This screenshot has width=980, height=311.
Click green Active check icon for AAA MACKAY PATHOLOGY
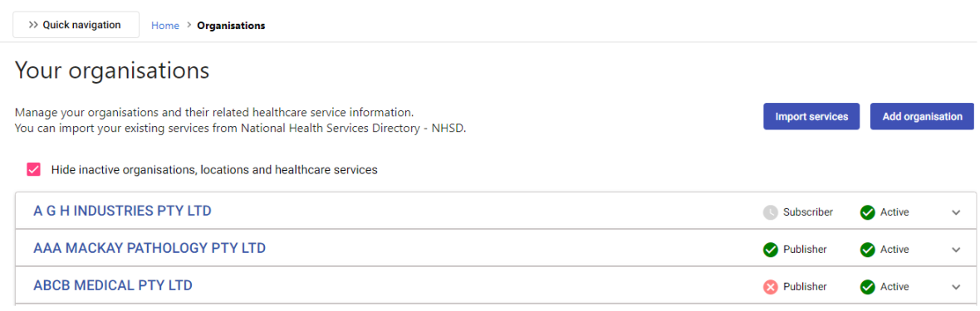coord(867,250)
